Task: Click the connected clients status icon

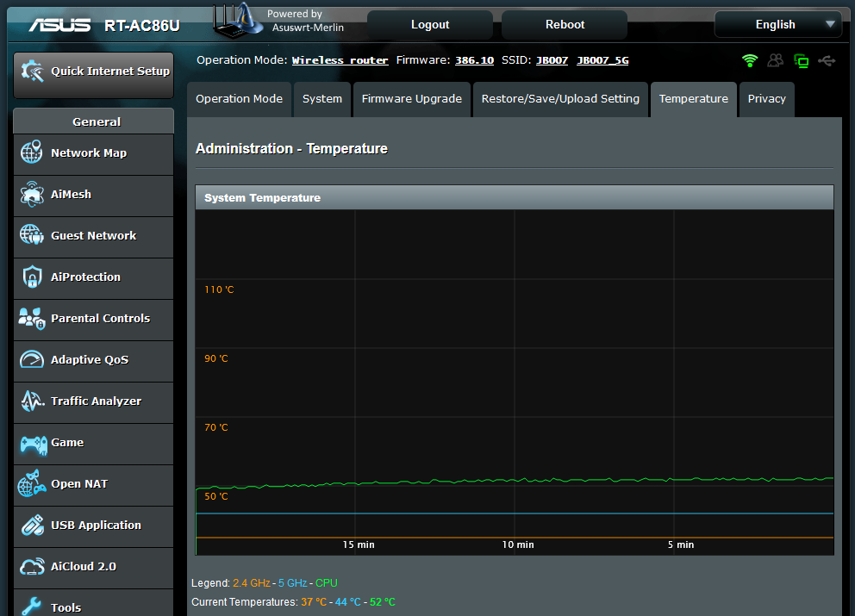Action: click(x=776, y=60)
